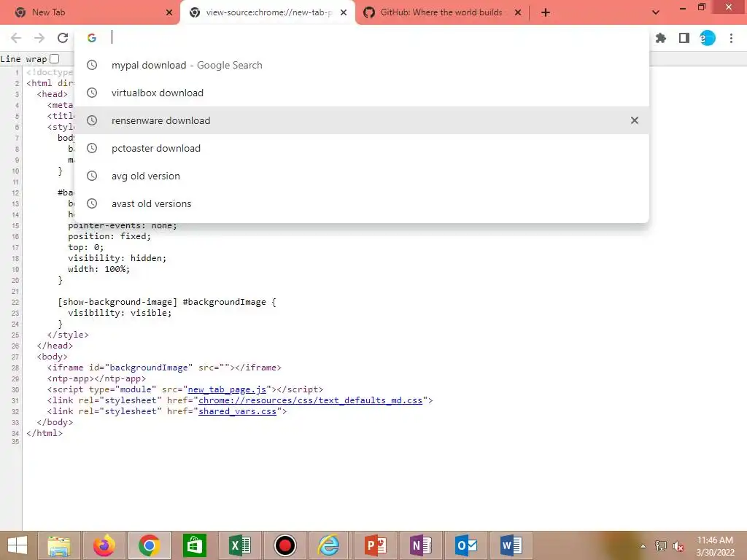Open the Windows Store taskbar icon

click(194, 545)
